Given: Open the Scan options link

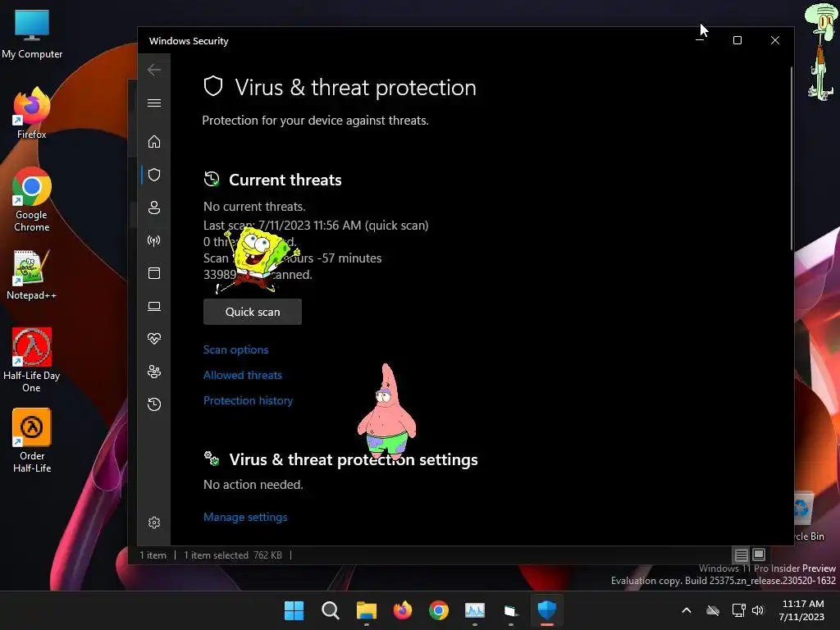Looking at the screenshot, I should 235,349.
